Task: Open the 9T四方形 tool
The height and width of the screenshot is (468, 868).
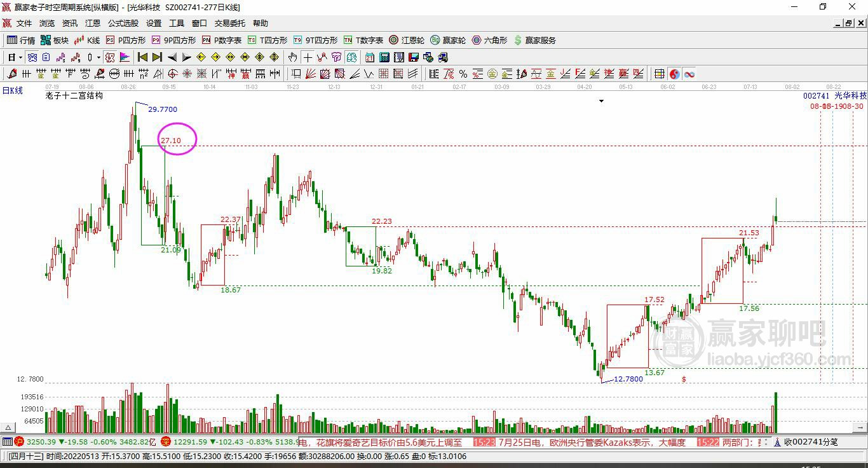Action: point(315,40)
